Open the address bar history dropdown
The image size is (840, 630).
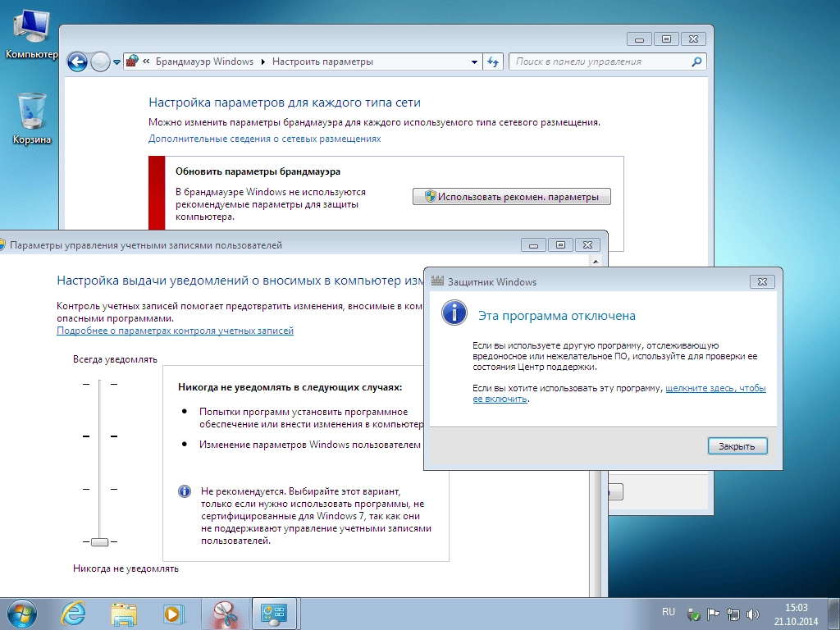click(x=474, y=62)
